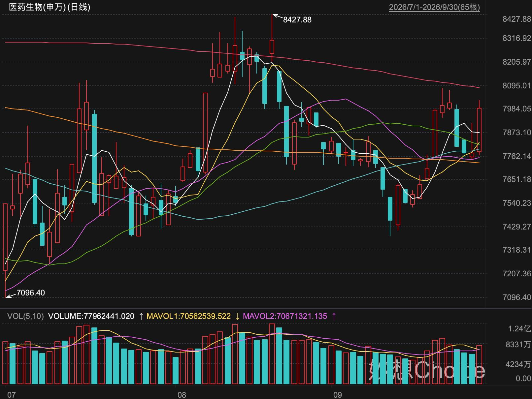
Task: Click the yellow down arrow after MAVOL1
Action: pyautogui.click(x=237, y=316)
